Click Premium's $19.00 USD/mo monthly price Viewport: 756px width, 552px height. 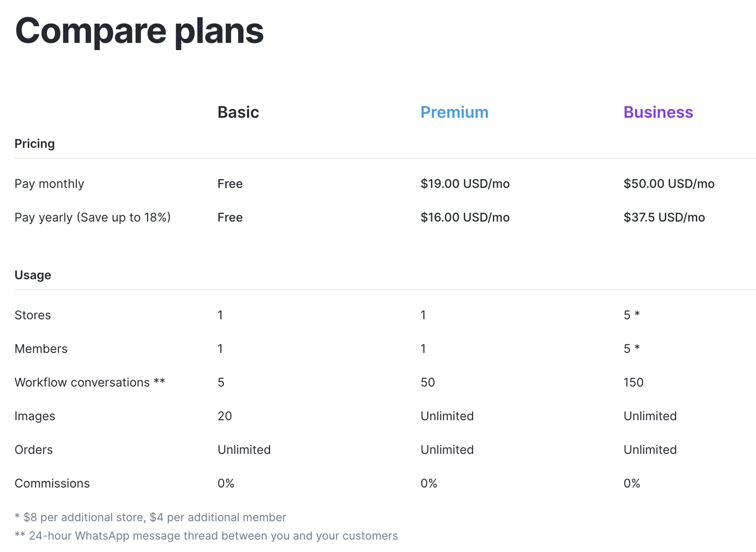[465, 183]
